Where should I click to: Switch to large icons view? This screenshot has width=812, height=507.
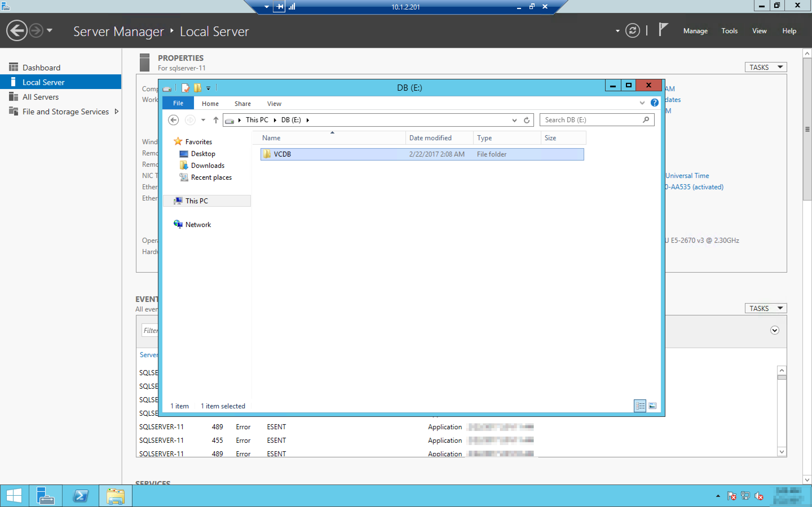(x=652, y=406)
